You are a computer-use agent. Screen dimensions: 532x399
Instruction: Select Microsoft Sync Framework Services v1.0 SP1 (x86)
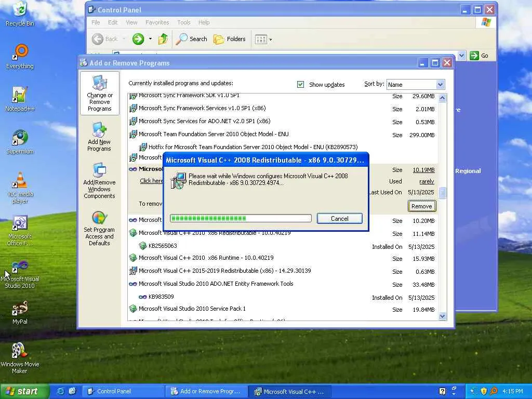(283, 109)
